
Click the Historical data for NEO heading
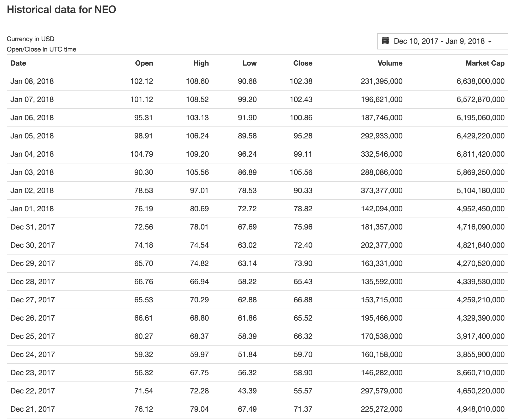(61, 10)
